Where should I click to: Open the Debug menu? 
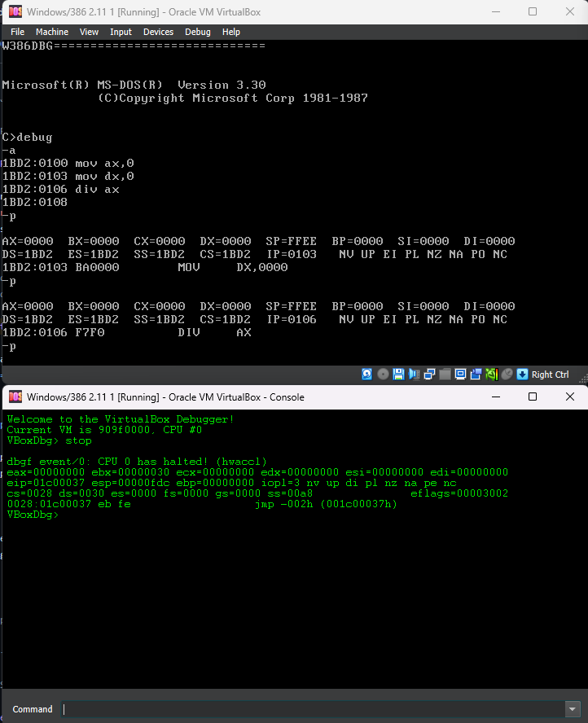click(197, 32)
